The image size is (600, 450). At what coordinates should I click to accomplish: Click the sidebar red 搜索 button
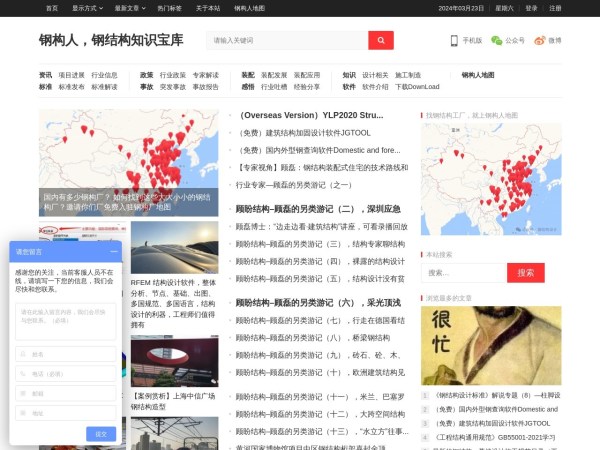[526, 273]
